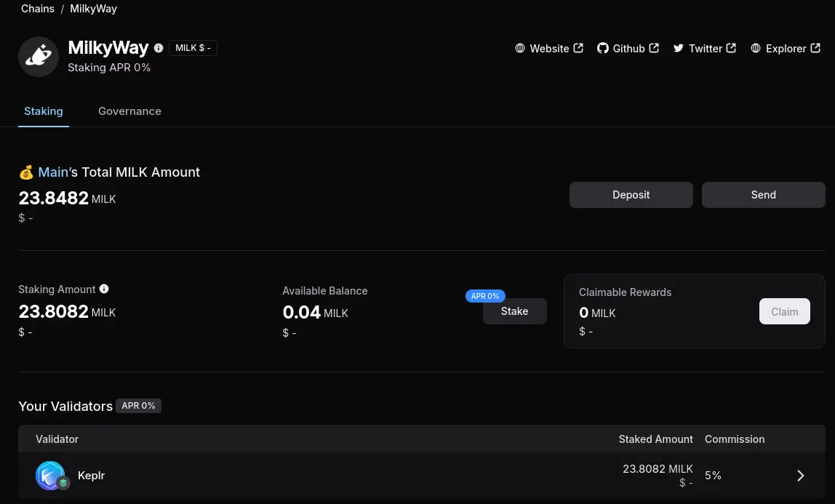
Task: Click staking badge on Keplr logo
Action: (63, 483)
